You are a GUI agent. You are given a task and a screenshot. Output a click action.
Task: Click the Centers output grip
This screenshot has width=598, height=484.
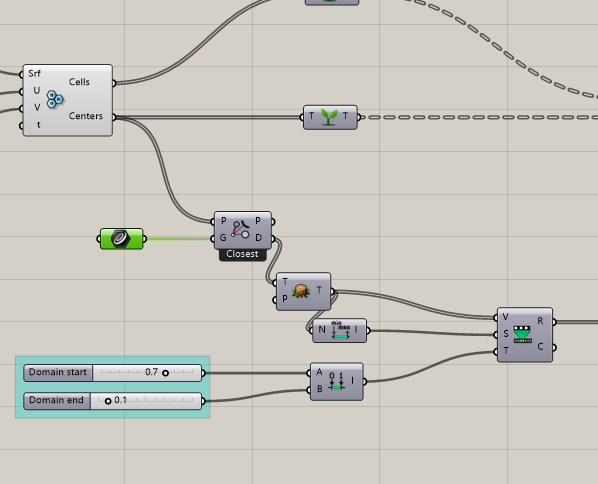tap(114, 117)
